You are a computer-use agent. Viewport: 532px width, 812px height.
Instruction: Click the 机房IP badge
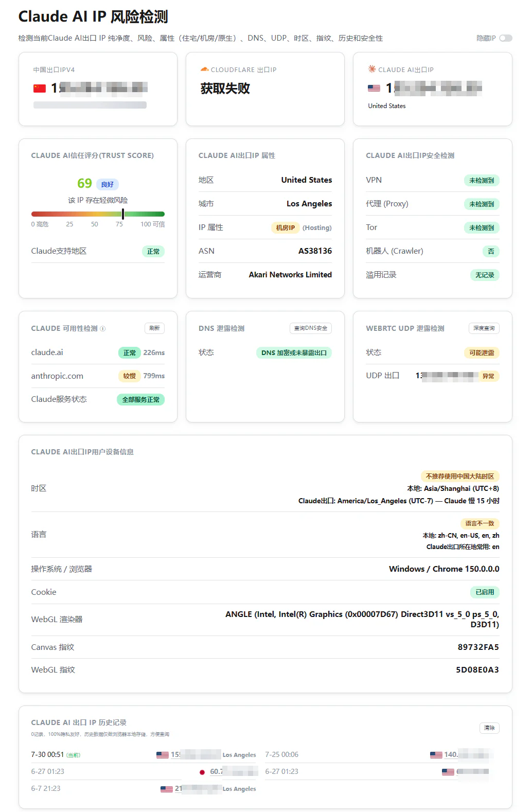pyautogui.click(x=285, y=228)
